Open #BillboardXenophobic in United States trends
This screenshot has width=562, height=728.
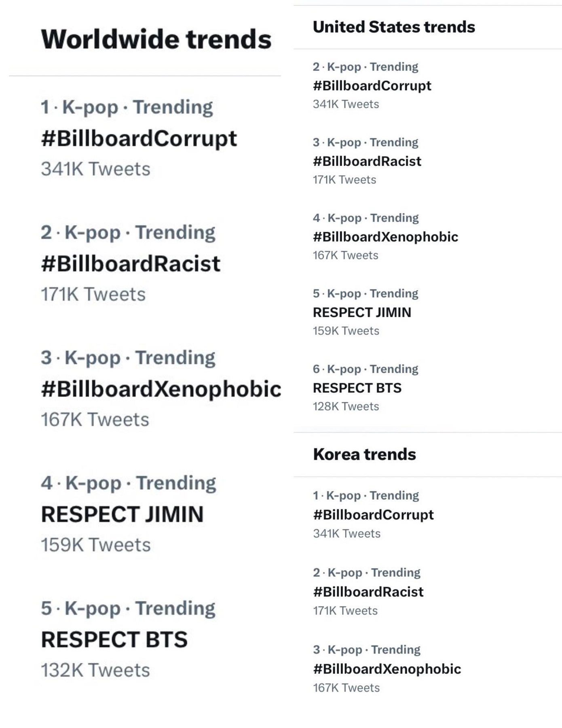[x=384, y=237]
